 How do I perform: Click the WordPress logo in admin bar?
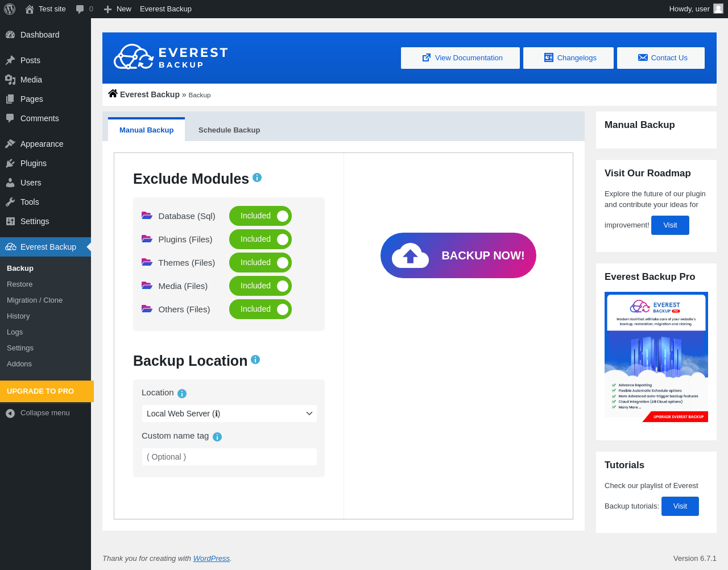click(10, 9)
